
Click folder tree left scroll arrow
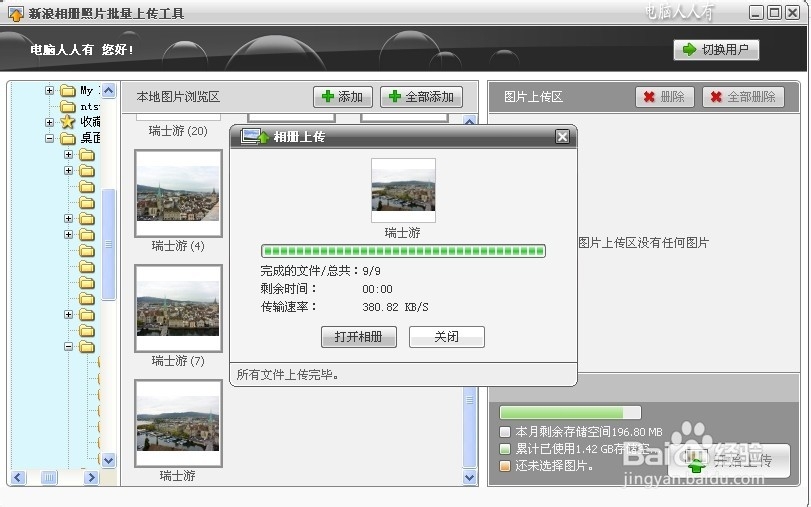coord(18,477)
